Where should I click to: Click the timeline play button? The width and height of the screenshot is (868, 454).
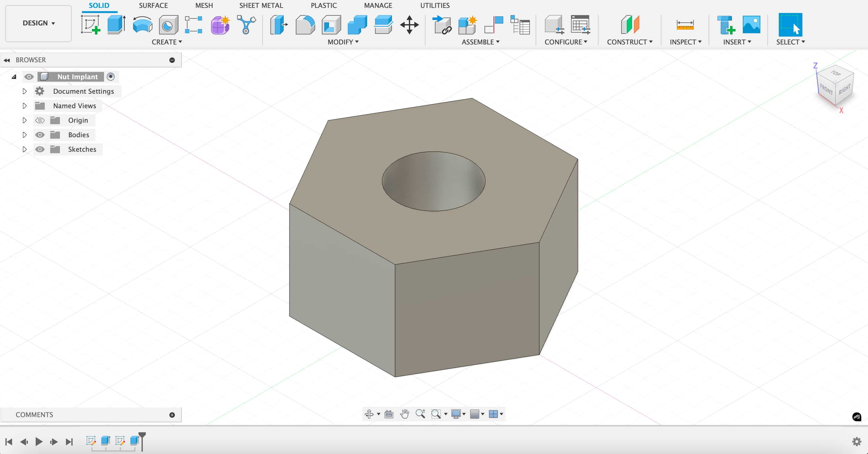(39, 442)
